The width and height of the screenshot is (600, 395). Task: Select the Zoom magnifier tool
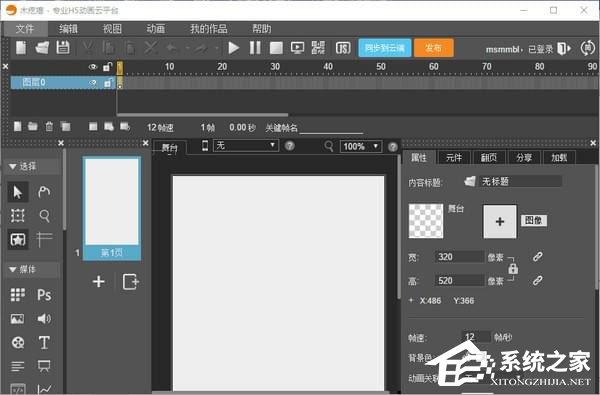point(44,216)
